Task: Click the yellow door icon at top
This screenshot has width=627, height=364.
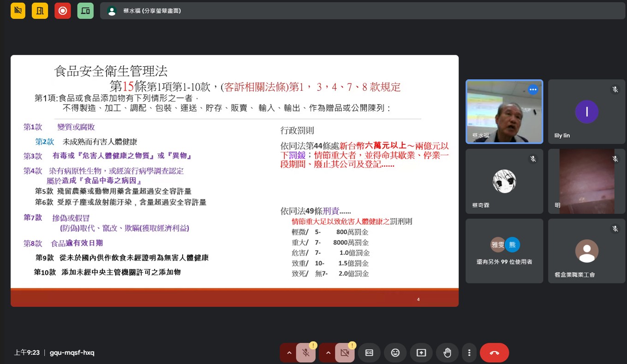Action: [40, 11]
